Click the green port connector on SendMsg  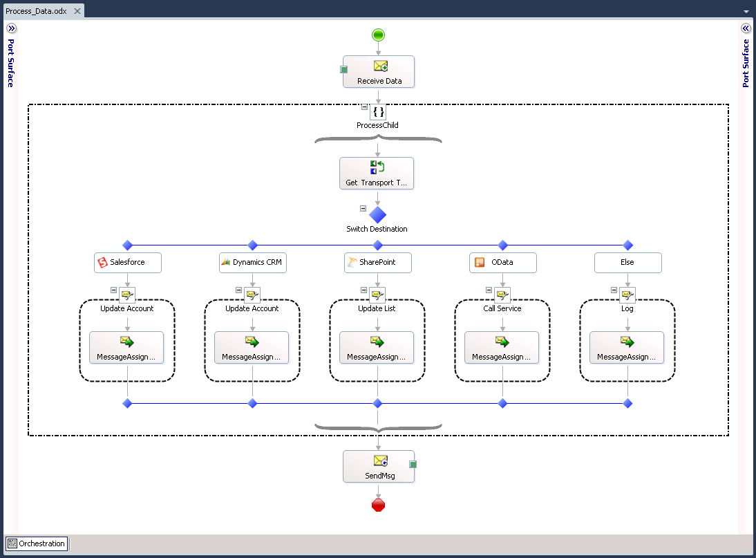[x=413, y=464]
